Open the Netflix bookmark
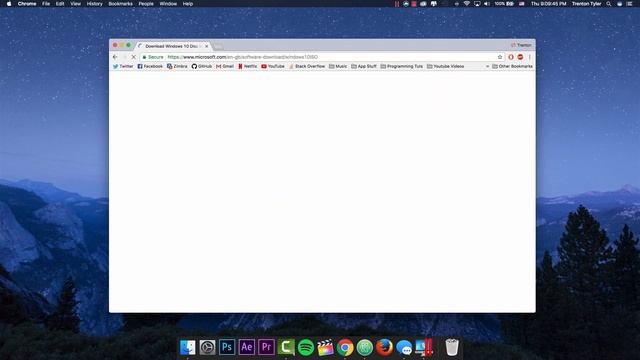640x360 pixels. [248, 66]
